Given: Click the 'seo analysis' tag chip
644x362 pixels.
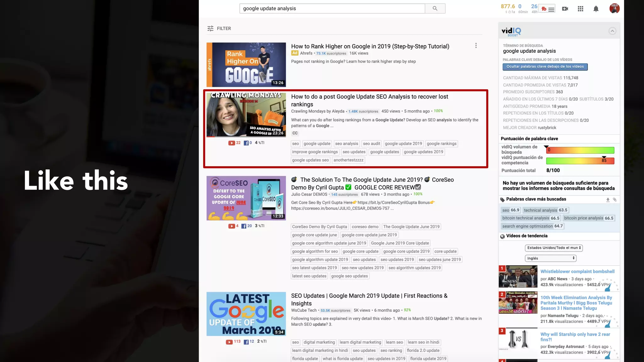Looking at the screenshot, I should click(x=346, y=144).
